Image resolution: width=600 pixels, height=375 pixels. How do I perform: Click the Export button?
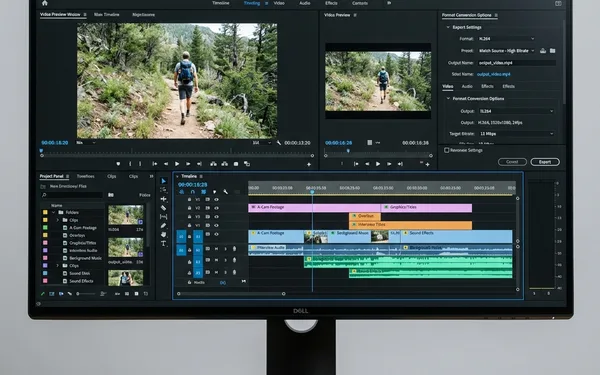pos(545,162)
